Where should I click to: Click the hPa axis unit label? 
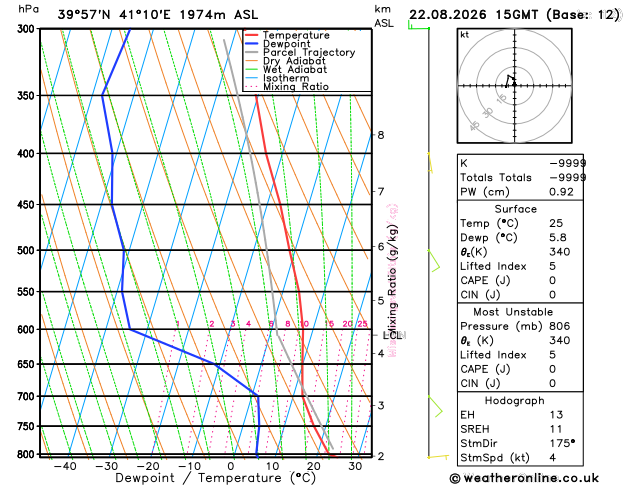[x=28, y=9]
